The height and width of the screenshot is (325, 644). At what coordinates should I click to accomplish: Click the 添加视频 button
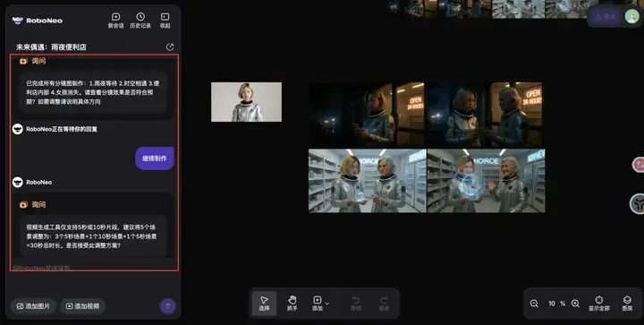tap(82, 306)
